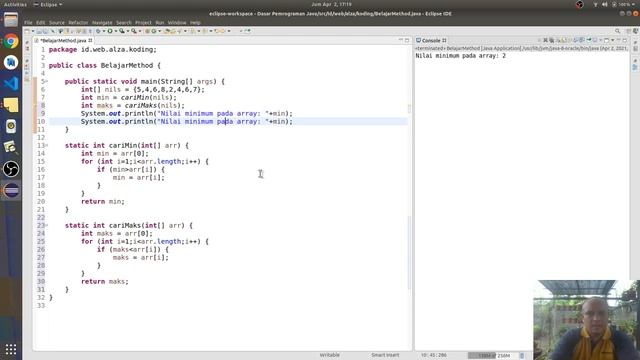640x360 pixels.
Task: Maximize the editor area
Action: coord(407,40)
